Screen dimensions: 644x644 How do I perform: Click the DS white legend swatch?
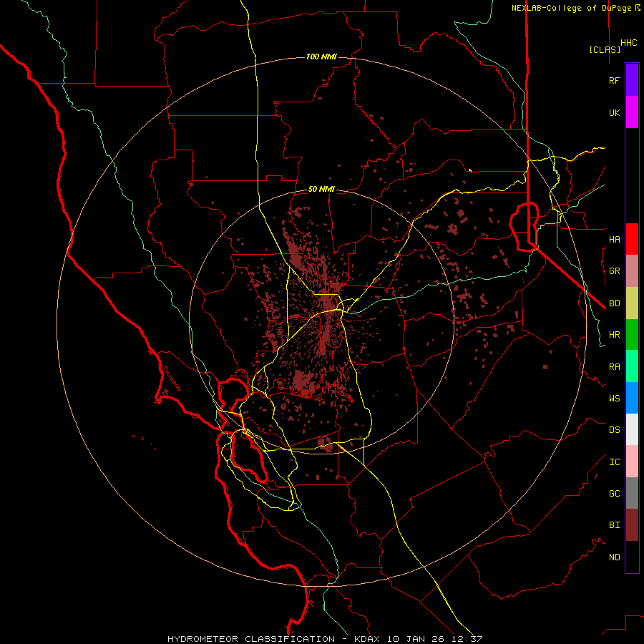632,429
